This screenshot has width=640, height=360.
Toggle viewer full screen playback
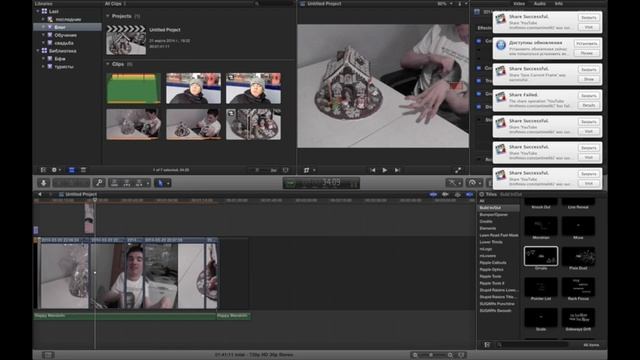pos(458,170)
